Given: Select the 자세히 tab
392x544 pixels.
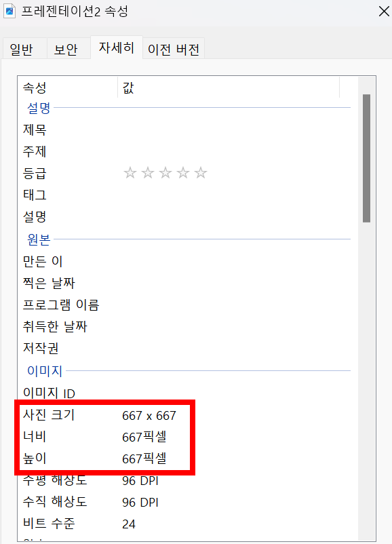Looking at the screenshot, I should click(117, 47).
